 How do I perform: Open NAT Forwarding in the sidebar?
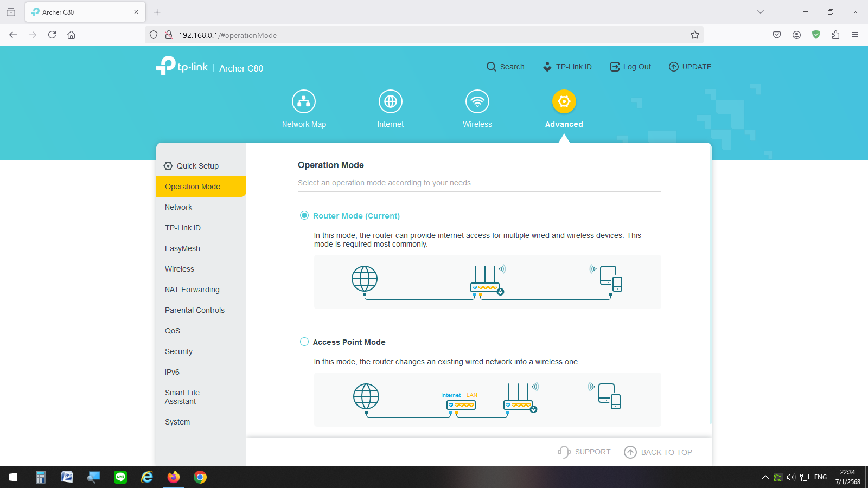coord(192,290)
